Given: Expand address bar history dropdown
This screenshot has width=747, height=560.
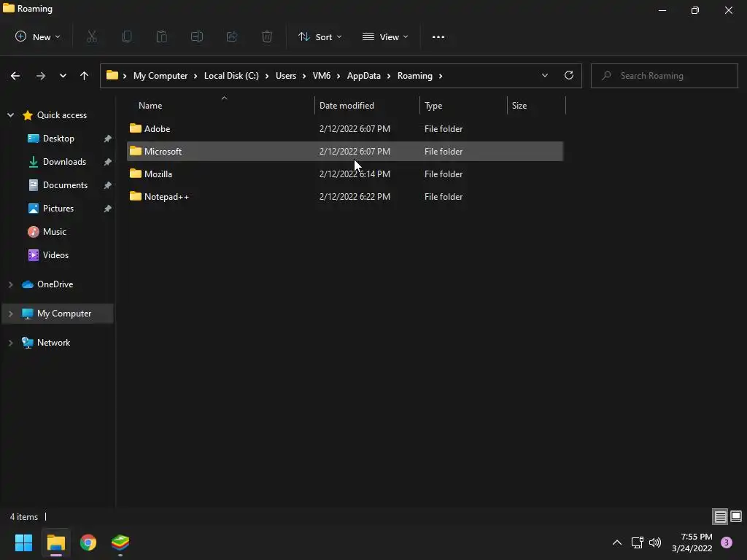Looking at the screenshot, I should [544, 75].
